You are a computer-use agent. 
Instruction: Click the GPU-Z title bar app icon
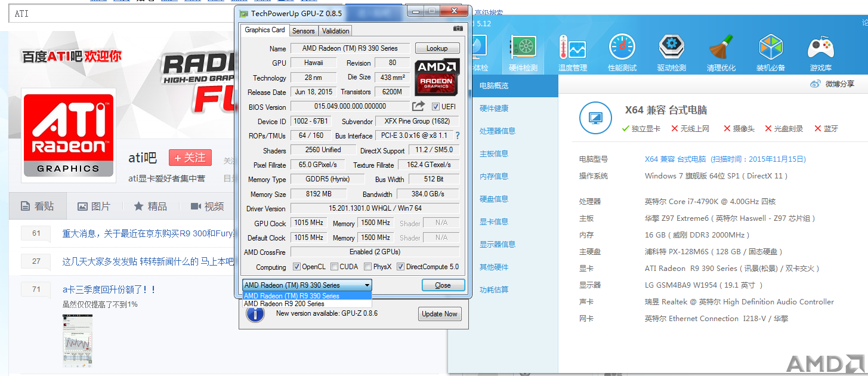coord(243,13)
